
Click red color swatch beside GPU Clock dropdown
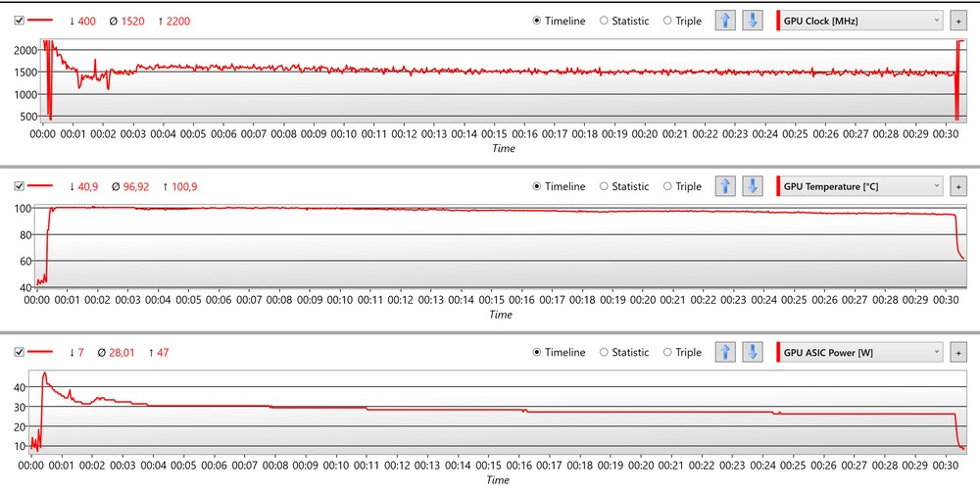779,21
